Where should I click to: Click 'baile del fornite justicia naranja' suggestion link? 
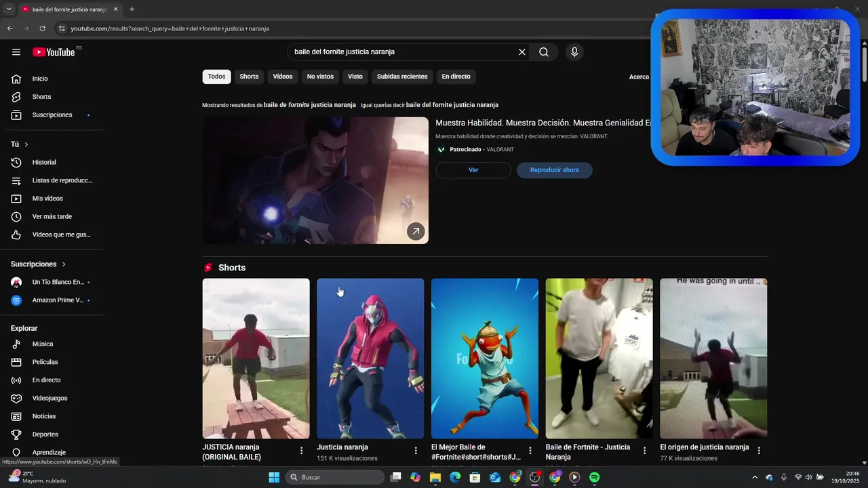[452, 105]
